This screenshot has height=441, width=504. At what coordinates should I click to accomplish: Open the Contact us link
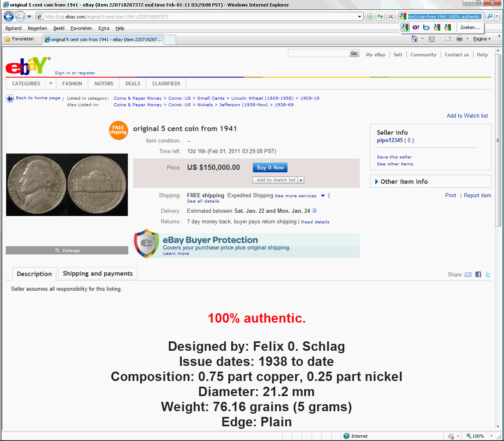(x=457, y=55)
